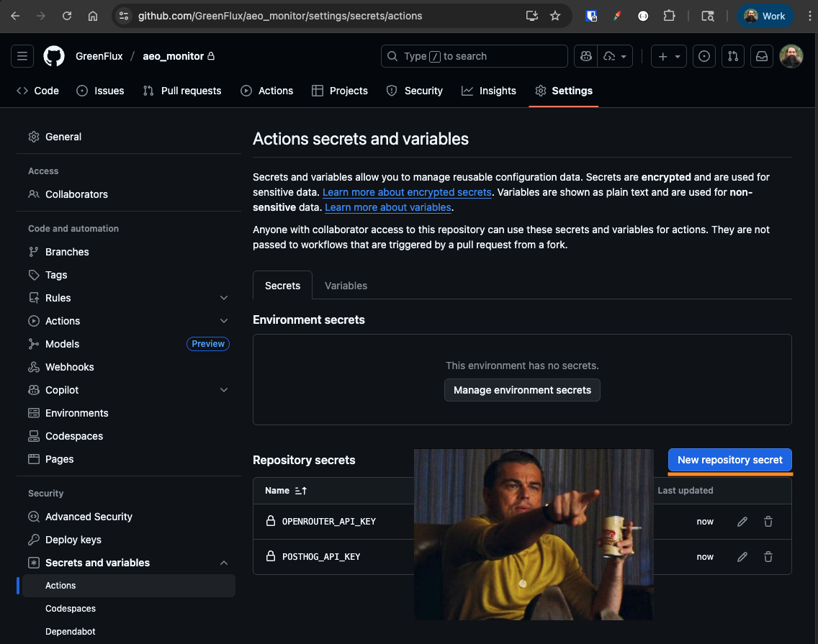Open the encrypted secrets learn more link
The image size is (818, 644).
pyautogui.click(x=407, y=192)
